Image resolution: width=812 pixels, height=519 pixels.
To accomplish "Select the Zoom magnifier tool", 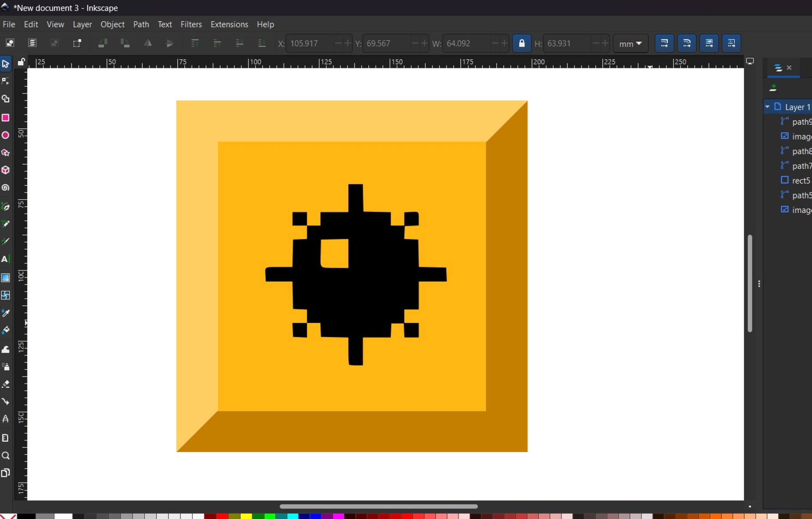I will 6,455.
